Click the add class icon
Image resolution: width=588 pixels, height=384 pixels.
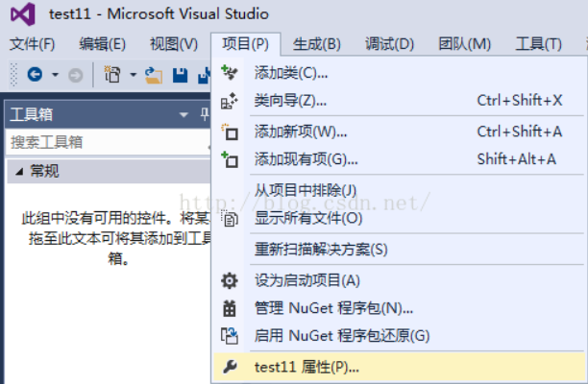coord(229,72)
